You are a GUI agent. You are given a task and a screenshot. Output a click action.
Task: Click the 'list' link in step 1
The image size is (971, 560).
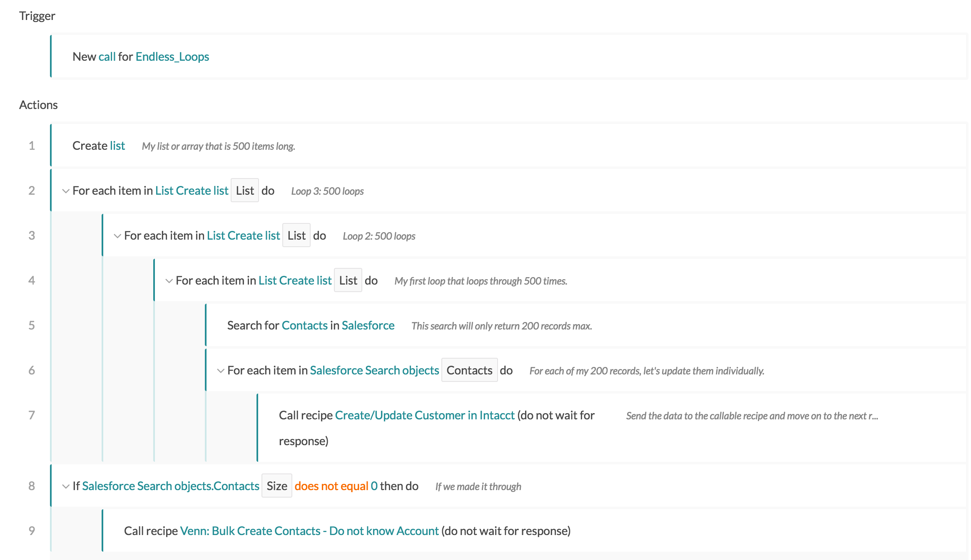point(117,146)
